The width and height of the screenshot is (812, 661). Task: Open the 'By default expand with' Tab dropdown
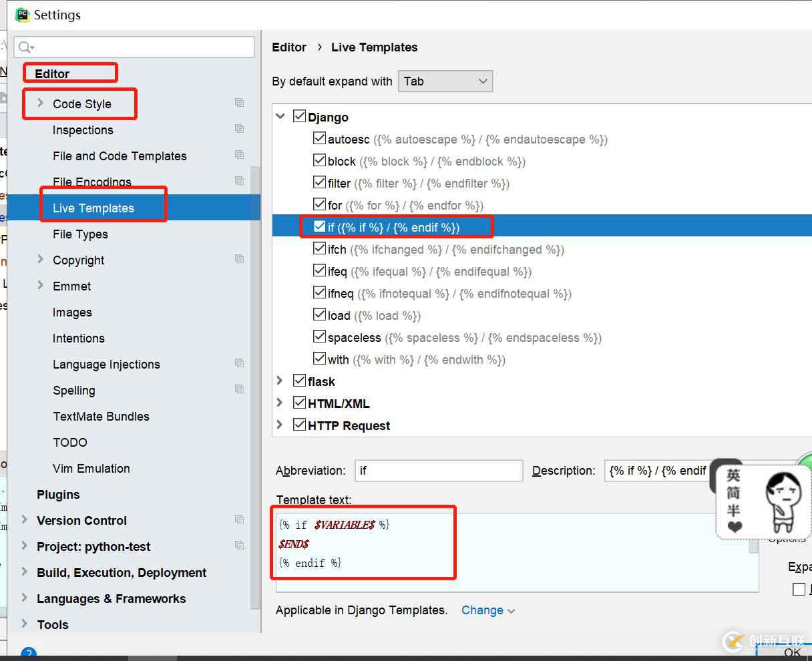click(x=445, y=81)
